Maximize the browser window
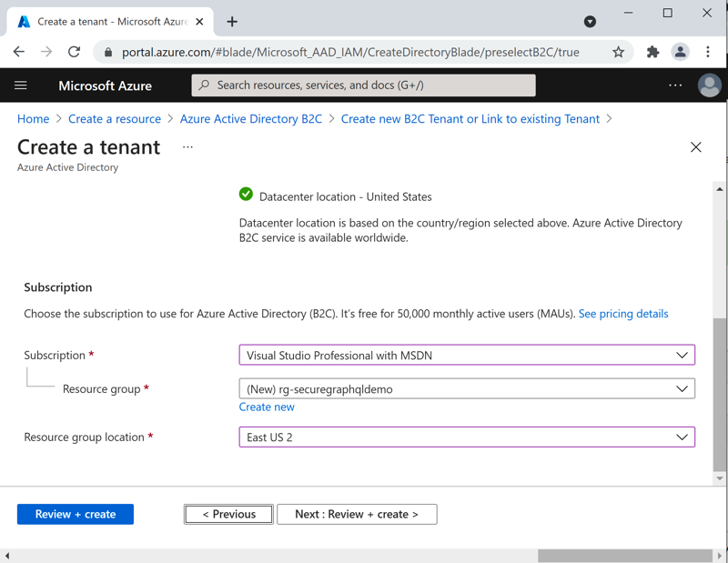Viewport: 728px width, 563px height. tap(667, 13)
